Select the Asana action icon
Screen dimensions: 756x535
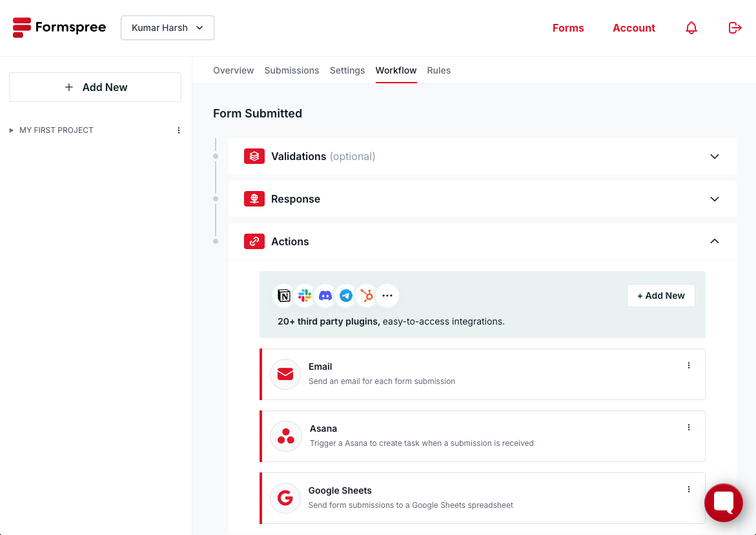pyautogui.click(x=285, y=436)
